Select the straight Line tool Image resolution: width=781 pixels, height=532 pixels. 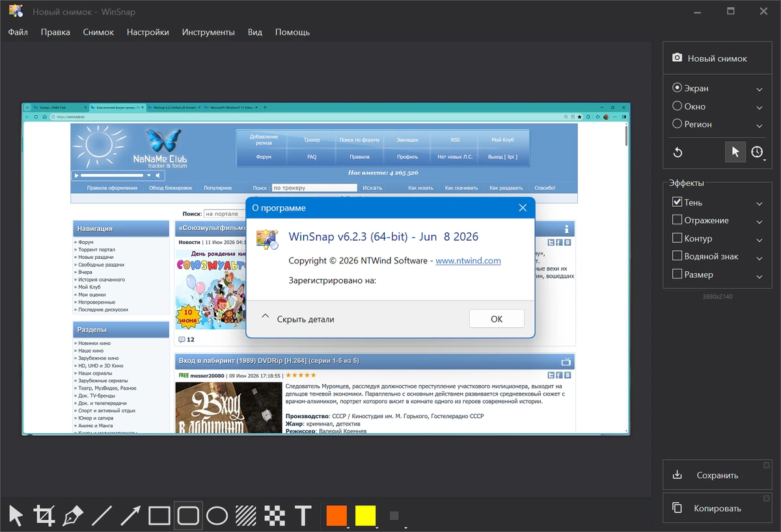pos(102,516)
